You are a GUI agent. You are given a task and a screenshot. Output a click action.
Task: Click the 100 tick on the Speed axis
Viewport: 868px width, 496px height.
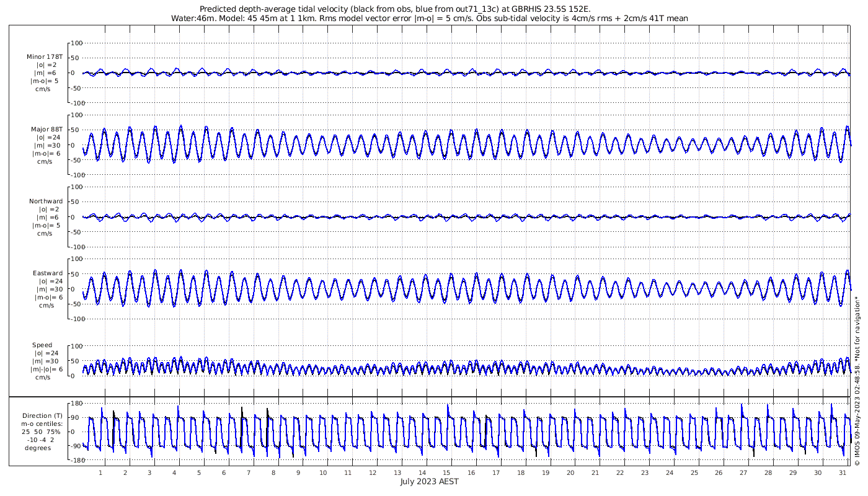77,346
